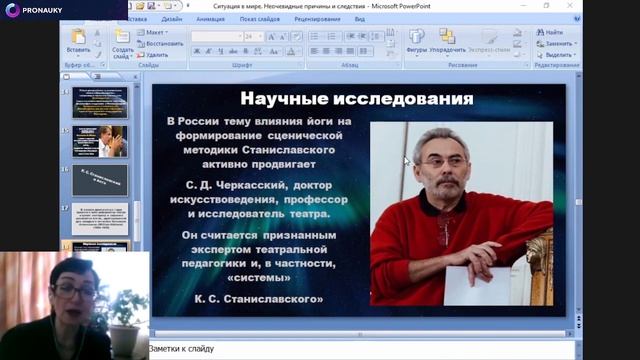Select slide 15 thumbnail
This screenshot has width=640, height=360.
(x=100, y=142)
